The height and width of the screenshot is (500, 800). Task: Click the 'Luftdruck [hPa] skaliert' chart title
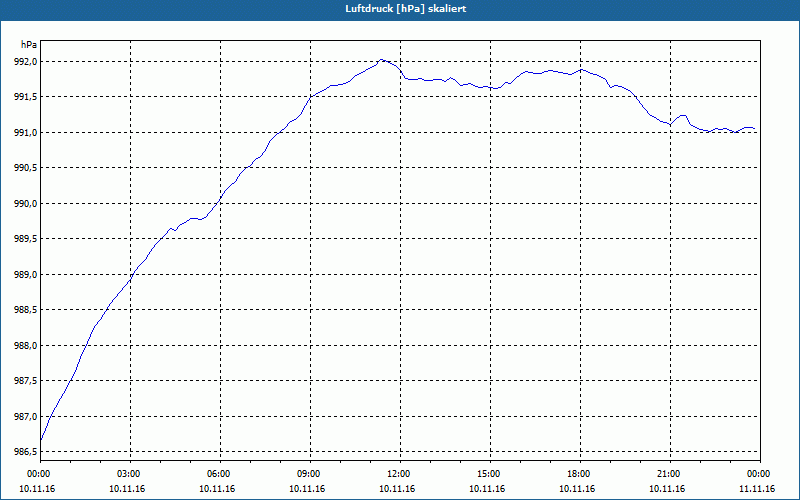[406, 9]
